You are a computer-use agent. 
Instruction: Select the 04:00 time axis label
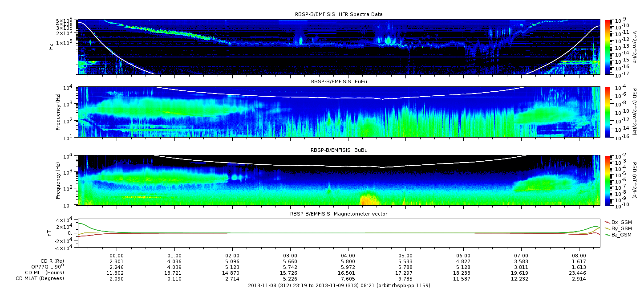[348, 256]
